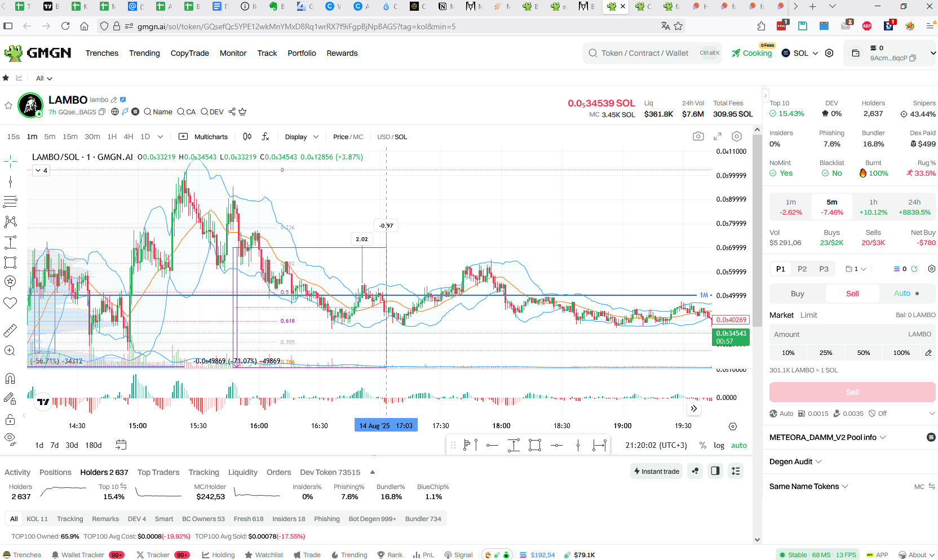Viewport: 938px width, 560px height.
Task: Toggle Multicharts view
Action: click(203, 137)
